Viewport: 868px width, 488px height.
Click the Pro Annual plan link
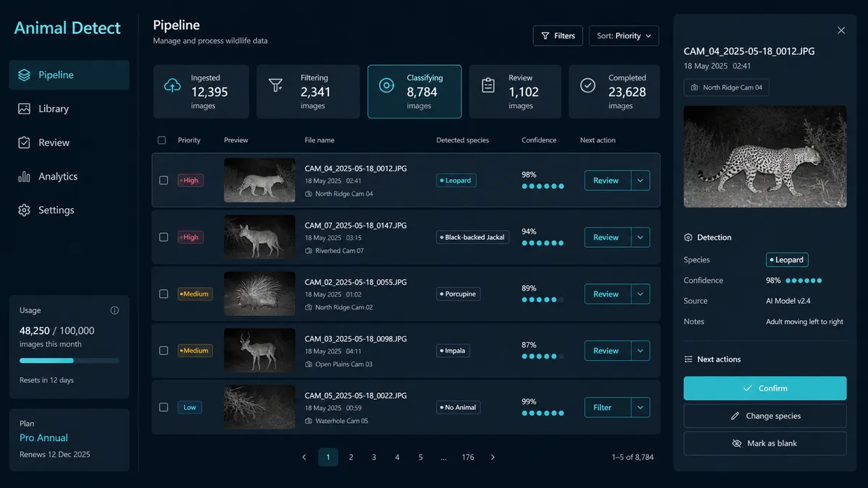click(43, 437)
